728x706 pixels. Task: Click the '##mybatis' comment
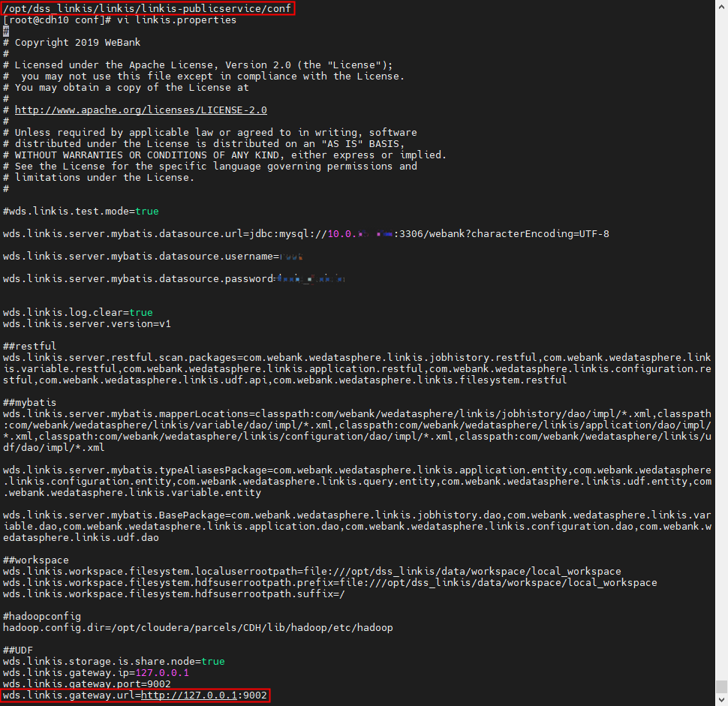coord(29,402)
